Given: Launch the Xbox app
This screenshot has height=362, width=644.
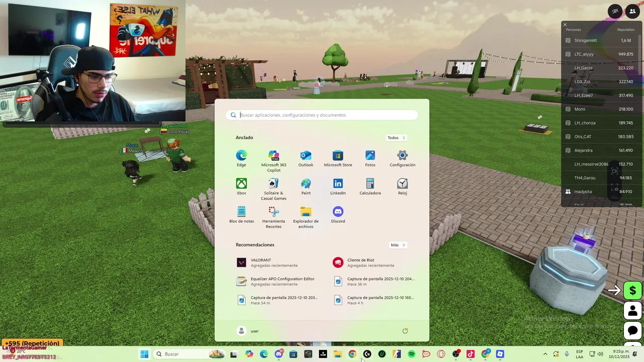Looking at the screenshot, I should point(242,186).
